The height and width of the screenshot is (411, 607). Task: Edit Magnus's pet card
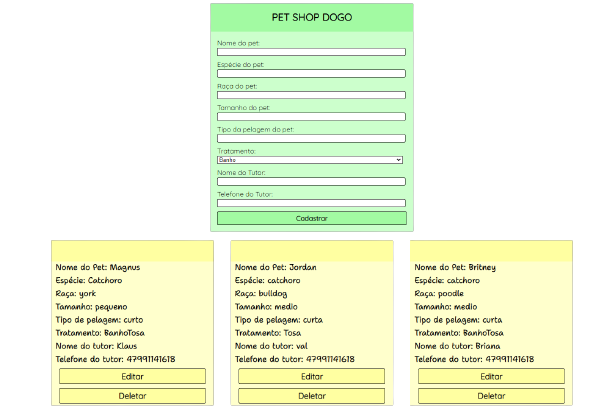132,376
